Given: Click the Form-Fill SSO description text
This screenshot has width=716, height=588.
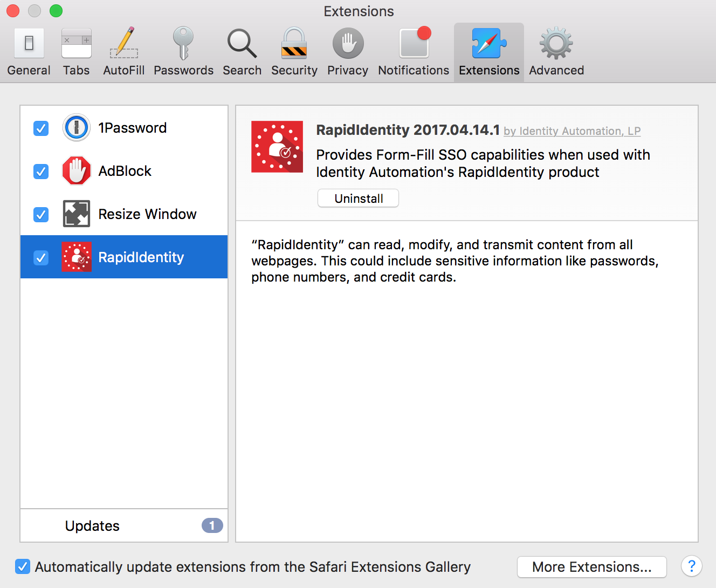Looking at the screenshot, I should pyautogui.click(x=483, y=163).
